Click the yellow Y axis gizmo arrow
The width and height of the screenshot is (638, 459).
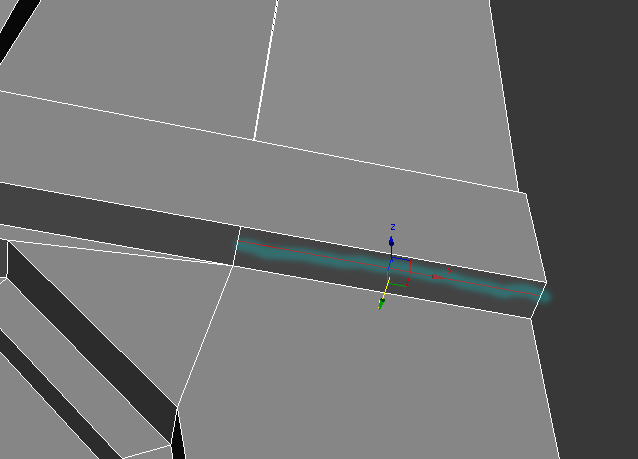click(x=383, y=300)
